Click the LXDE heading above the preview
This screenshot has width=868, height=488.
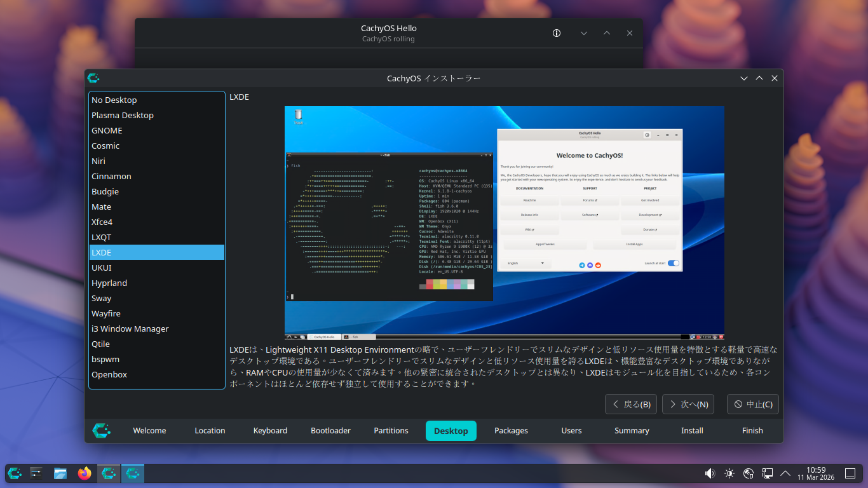(x=239, y=97)
